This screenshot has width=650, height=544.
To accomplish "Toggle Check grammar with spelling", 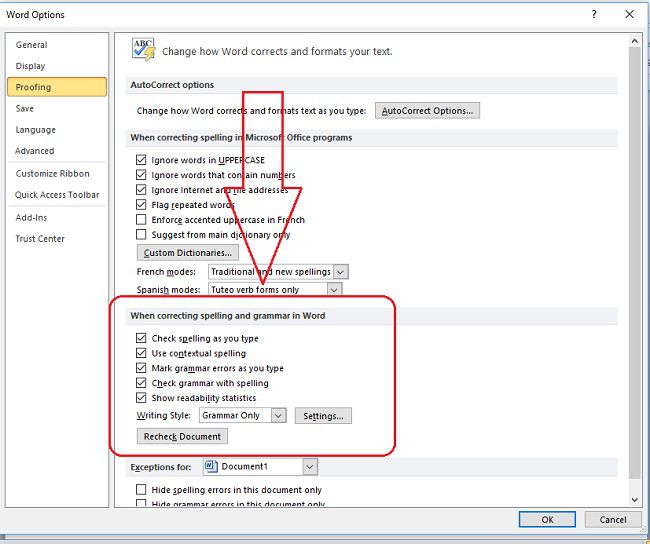I will 141,383.
